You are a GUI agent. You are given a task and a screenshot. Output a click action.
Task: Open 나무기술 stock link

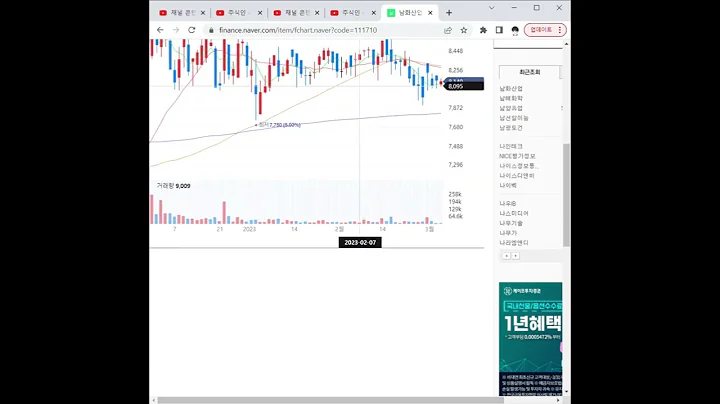[511, 223]
